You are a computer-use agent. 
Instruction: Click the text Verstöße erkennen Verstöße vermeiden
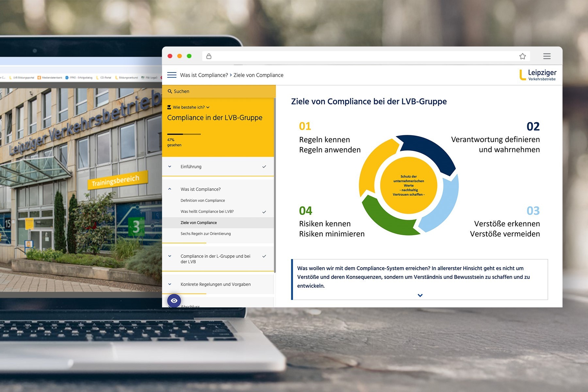pos(505,229)
